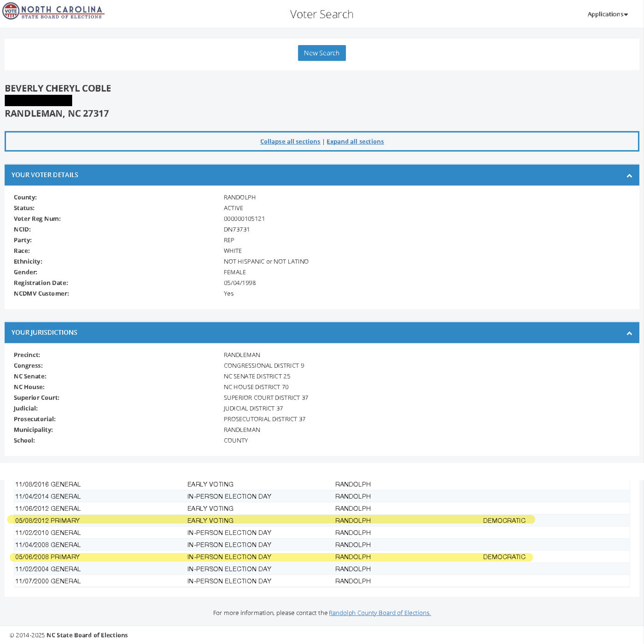The height and width of the screenshot is (644, 644).
Task: Click the NCID value DN73731
Action: pos(236,229)
